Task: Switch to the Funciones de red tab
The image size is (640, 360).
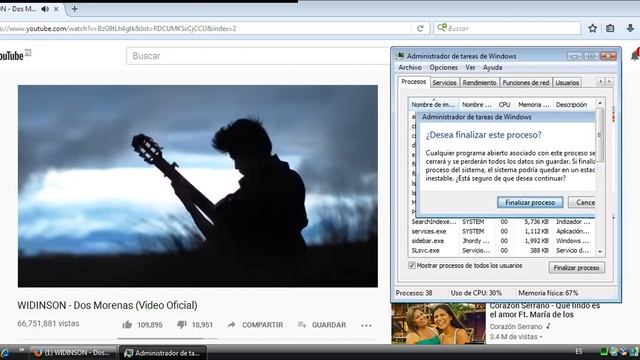Action: pyautogui.click(x=526, y=82)
